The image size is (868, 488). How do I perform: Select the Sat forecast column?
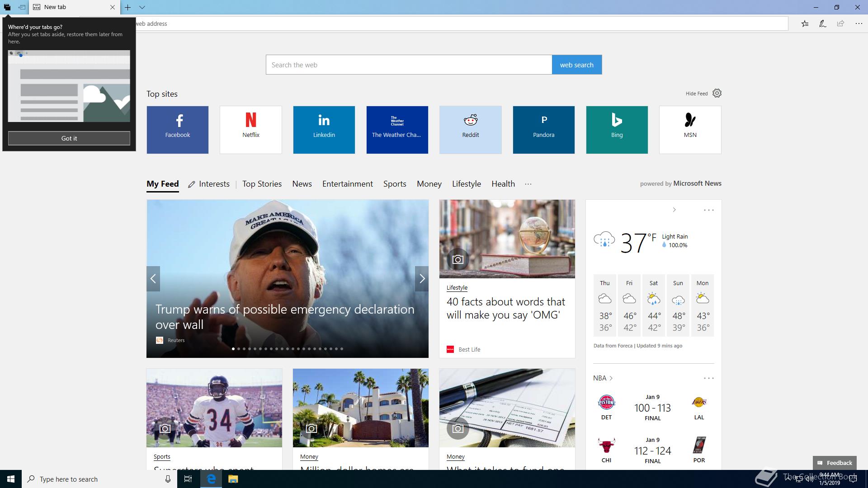(x=654, y=305)
